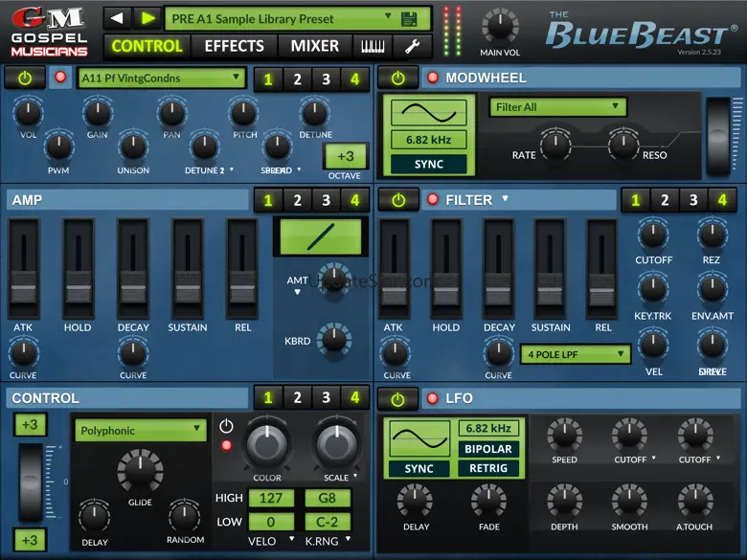Click the large COLOR knob
Screen dimensions: 747x560
(x=267, y=443)
